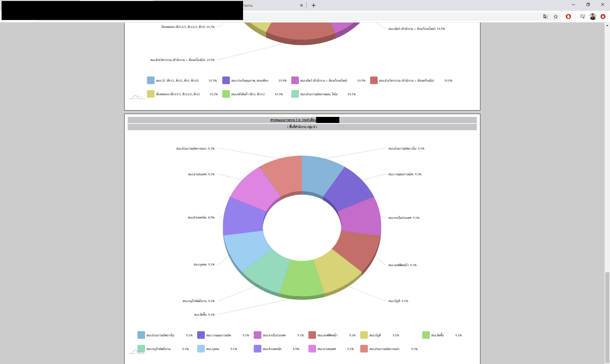The height and width of the screenshot is (364, 610).
Task: Click the red update arrow icon
Action: (603, 17)
